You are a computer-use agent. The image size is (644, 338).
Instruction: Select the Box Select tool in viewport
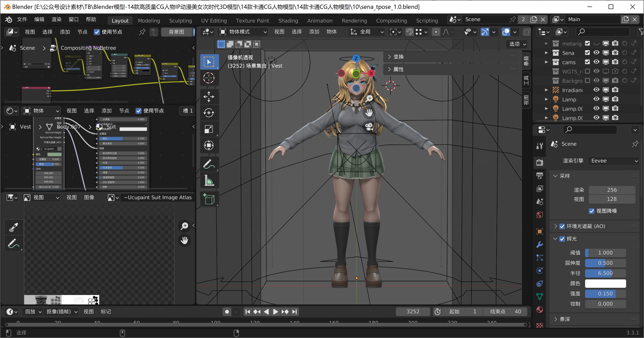[x=209, y=62]
